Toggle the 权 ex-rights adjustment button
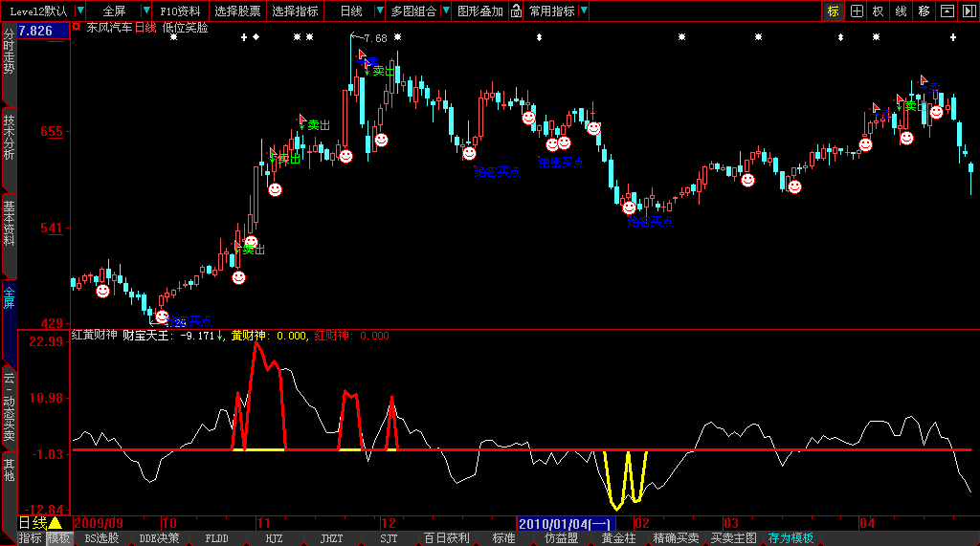The height and width of the screenshot is (546, 980). click(x=879, y=11)
